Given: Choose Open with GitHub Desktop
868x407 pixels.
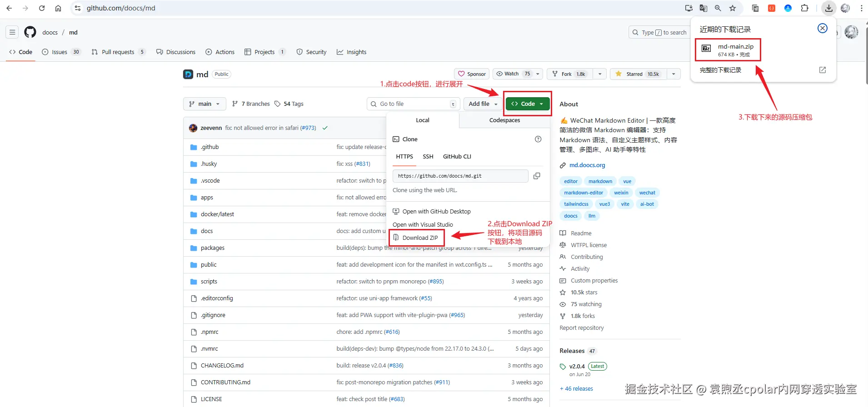Looking at the screenshot, I should (432, 212).
